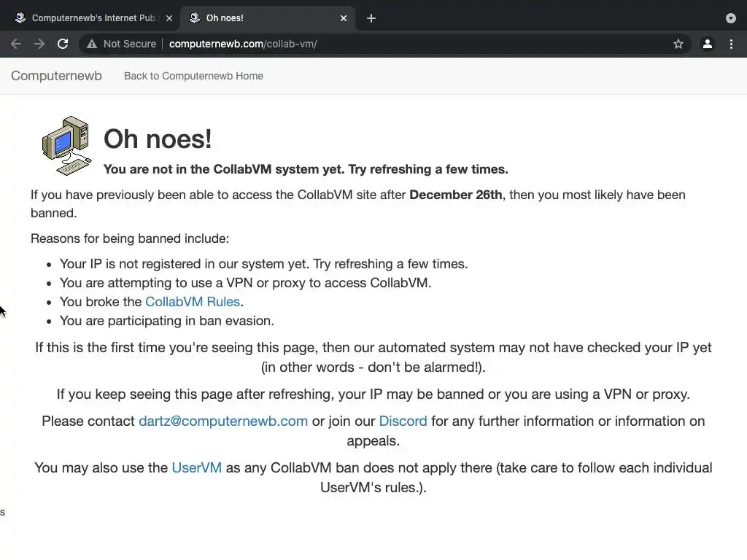Click the Not Secure warning icon
The height and width of the screenshot is (560, 747).
[x=92, y=44]
